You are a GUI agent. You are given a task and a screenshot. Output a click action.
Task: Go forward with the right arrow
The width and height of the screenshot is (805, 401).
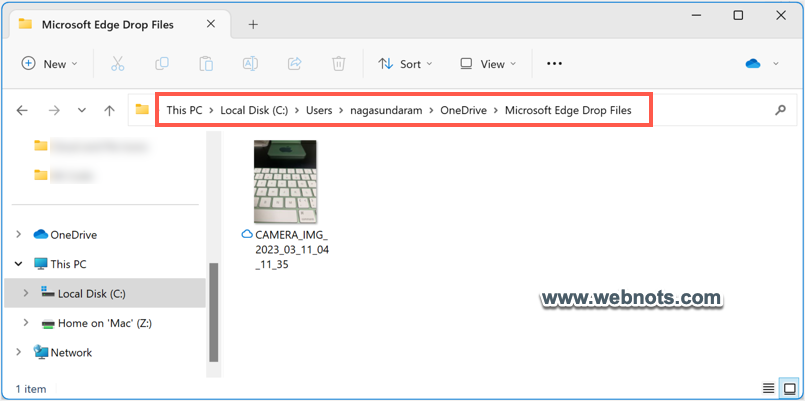[54, 110]
